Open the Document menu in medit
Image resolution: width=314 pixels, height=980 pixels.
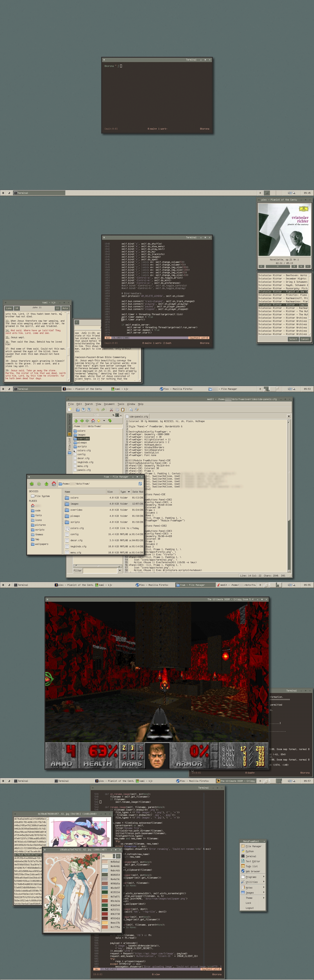point(109,404)
